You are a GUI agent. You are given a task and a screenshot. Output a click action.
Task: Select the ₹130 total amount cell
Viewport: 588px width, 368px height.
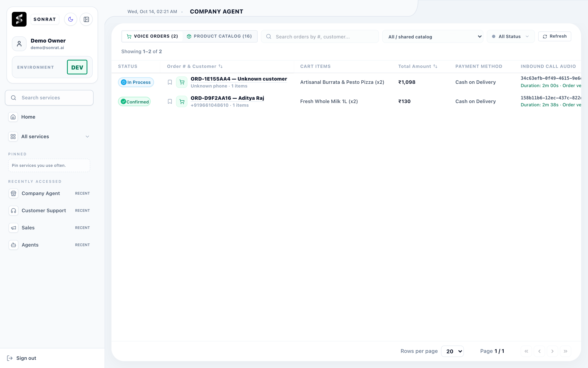coord(404,101)
